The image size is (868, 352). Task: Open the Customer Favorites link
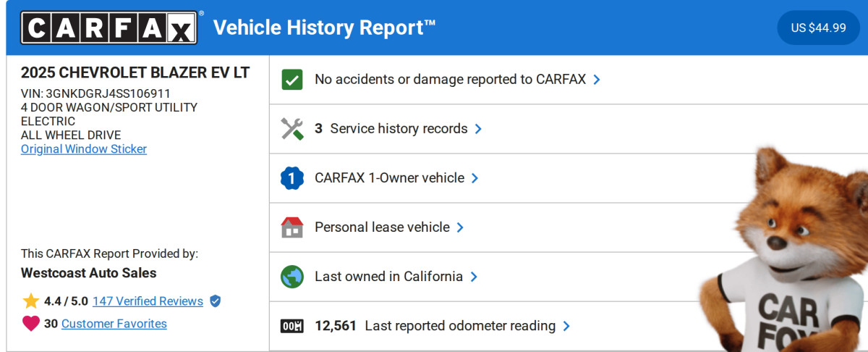(x=114, y=324)
